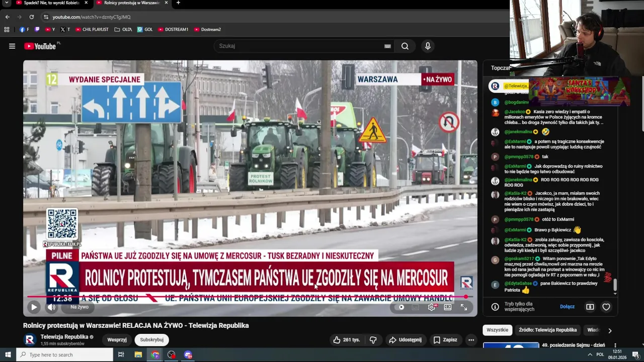Select Wszystkie filter chip
Image resolution: width=644 pixels, height=362 pixels.
point(498,330)
